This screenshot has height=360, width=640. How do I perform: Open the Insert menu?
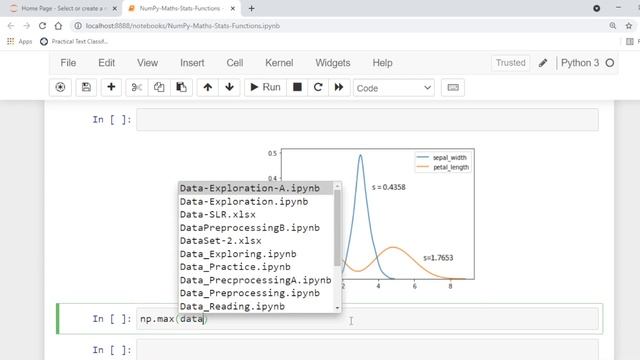coord(192,63)
